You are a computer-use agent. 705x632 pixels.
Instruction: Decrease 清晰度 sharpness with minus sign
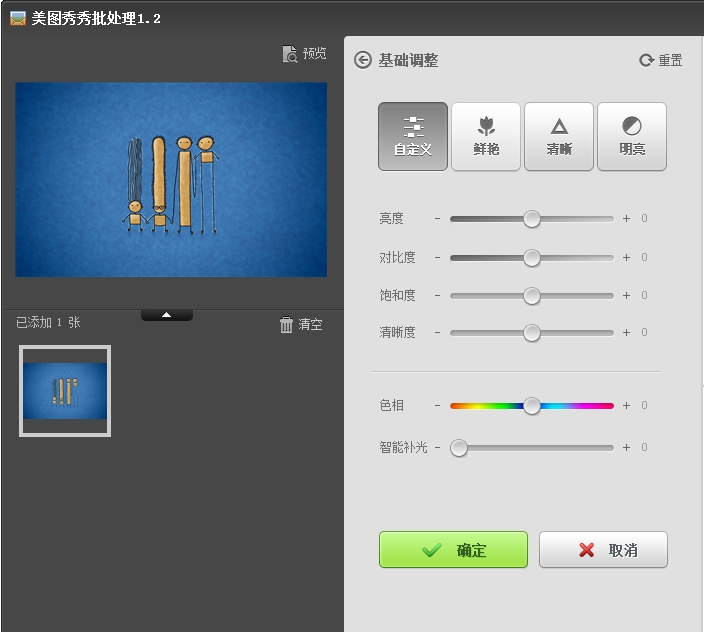(x=437, y=333)
